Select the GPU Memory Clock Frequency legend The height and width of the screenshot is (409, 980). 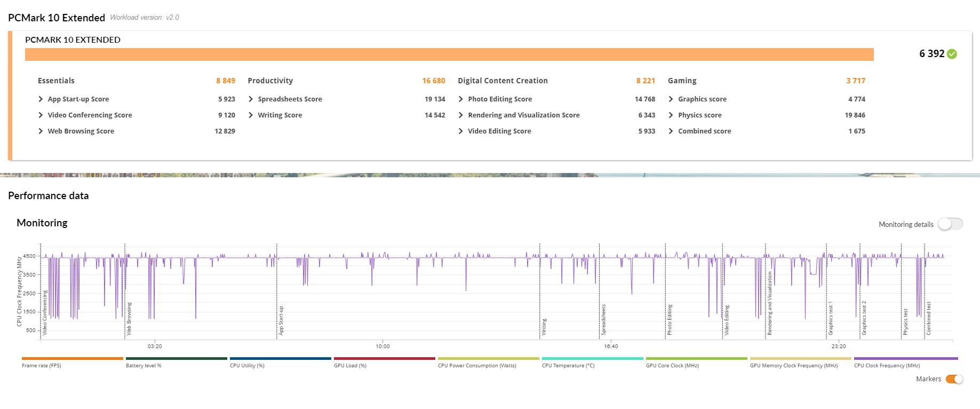point(801,363)
